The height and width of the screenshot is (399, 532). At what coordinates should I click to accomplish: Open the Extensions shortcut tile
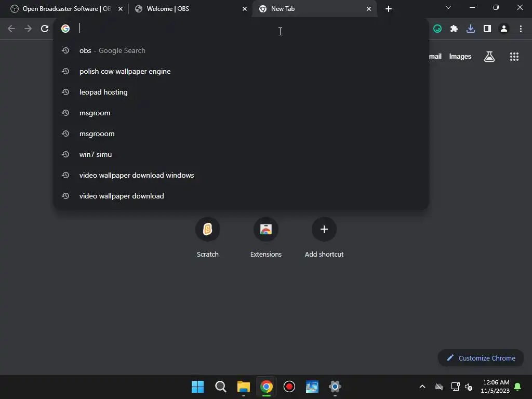coord(266,237)
